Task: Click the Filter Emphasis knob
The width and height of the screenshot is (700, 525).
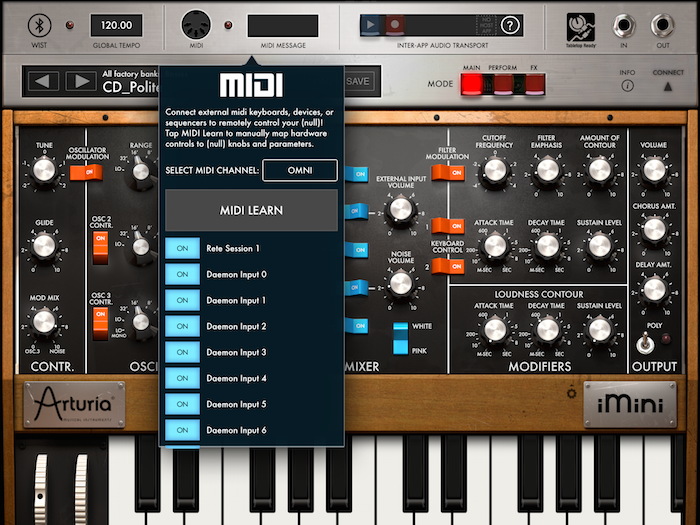Action: click(548, 170)
